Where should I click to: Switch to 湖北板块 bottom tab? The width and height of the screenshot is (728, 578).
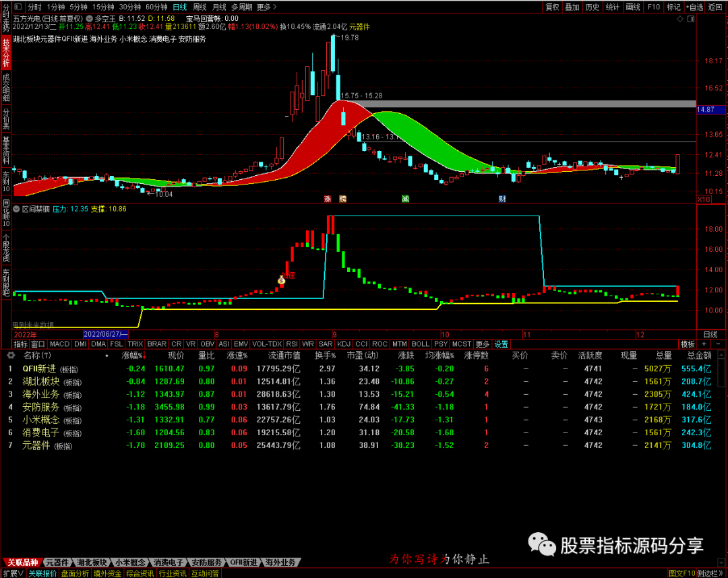[x=92, y=563]
